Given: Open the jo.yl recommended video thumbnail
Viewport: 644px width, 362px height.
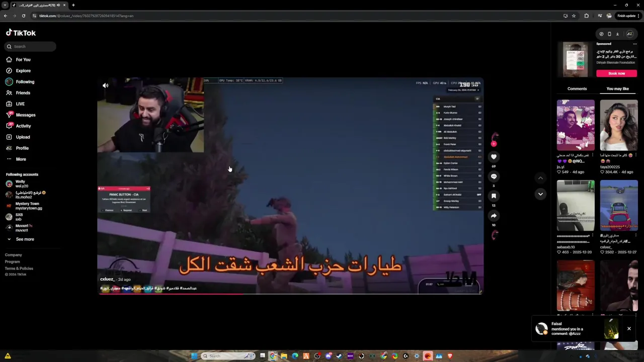Looking at the screenshot, I should (576, 125).
